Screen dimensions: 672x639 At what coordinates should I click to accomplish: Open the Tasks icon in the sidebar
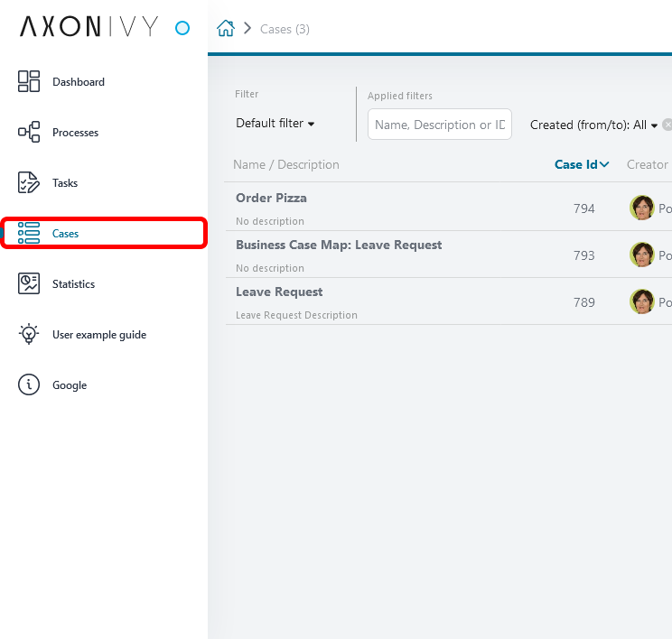coord(29,182)
